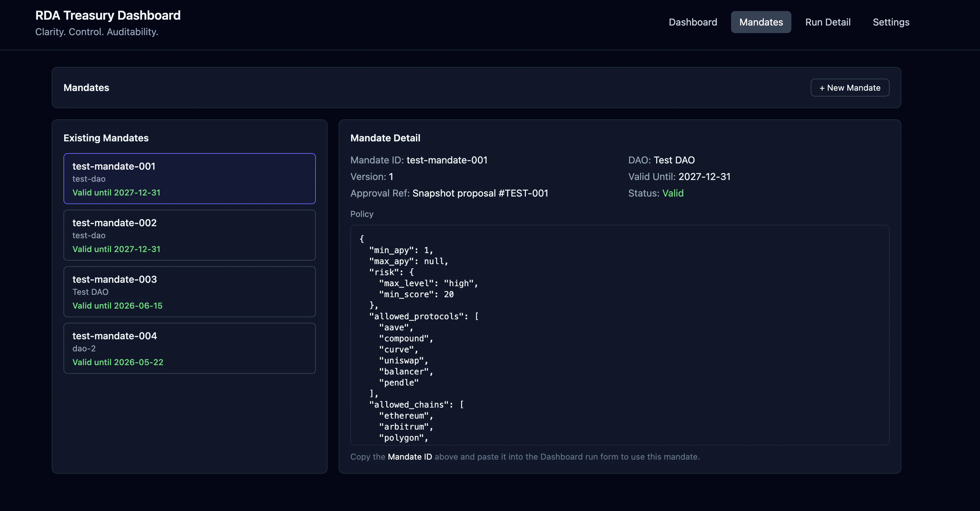Click the RDA Treasury Dashboard title

pos(108,15)
